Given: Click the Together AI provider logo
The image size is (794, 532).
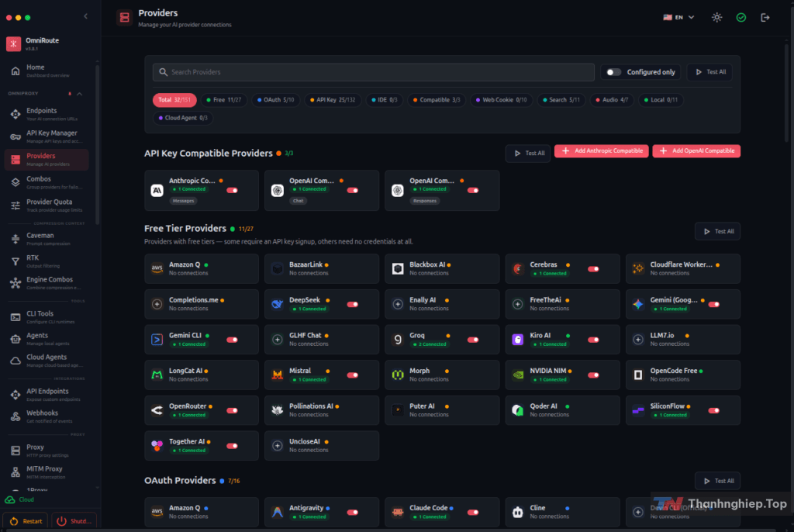Looking at the screenshot, I should 157,446.
